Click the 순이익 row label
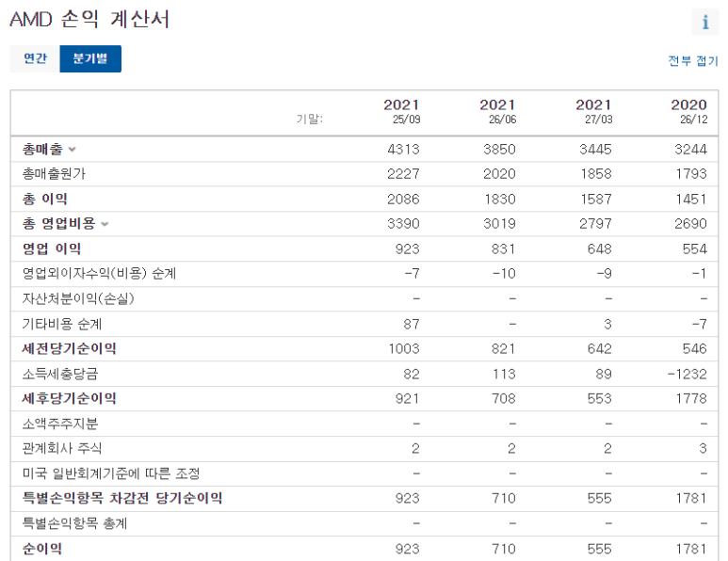 pyautogui.click(x=42, y=549)
